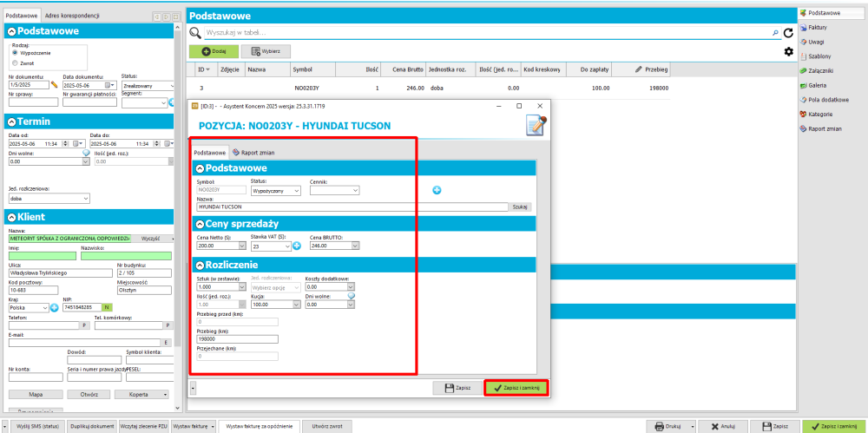This screenshot has height=433, width=868.
Task: Click the Koperta button
Action: point(138,394)
